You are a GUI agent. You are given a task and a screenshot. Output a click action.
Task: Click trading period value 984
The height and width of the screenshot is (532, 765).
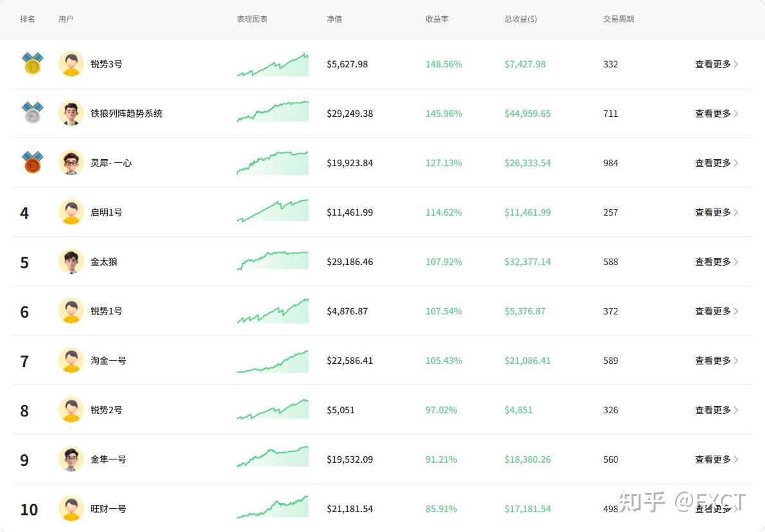point(610,163)
